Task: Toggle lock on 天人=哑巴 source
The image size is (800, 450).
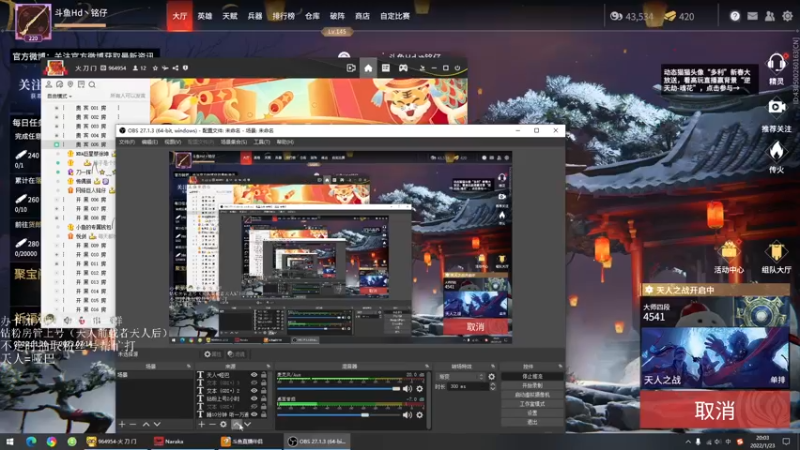Action: pos(264,375)
